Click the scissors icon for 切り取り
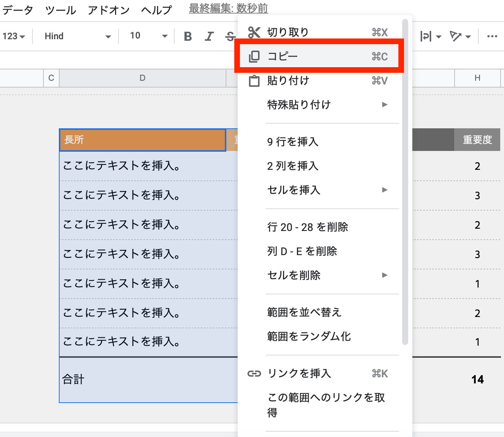The image size is (504, 437). tap(254, 32)
